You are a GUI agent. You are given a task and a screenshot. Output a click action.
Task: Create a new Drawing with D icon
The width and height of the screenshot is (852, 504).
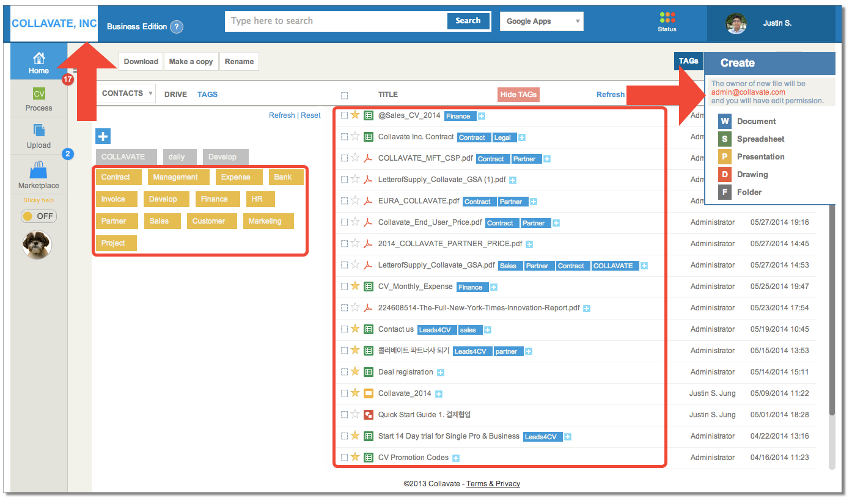(725, 175)
